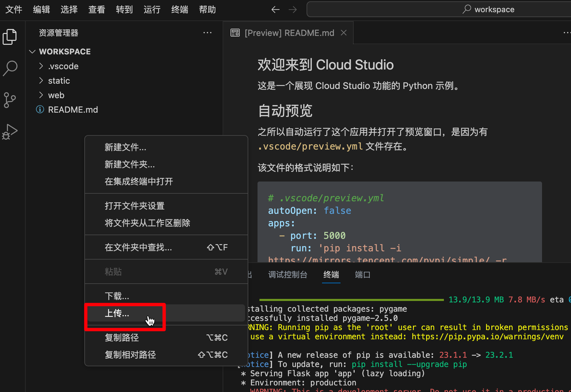The image size is (571, 392).
Task: Click the .vscode/preview.yml inline code text
Action: pyautogui.click(x=311, y=146)
